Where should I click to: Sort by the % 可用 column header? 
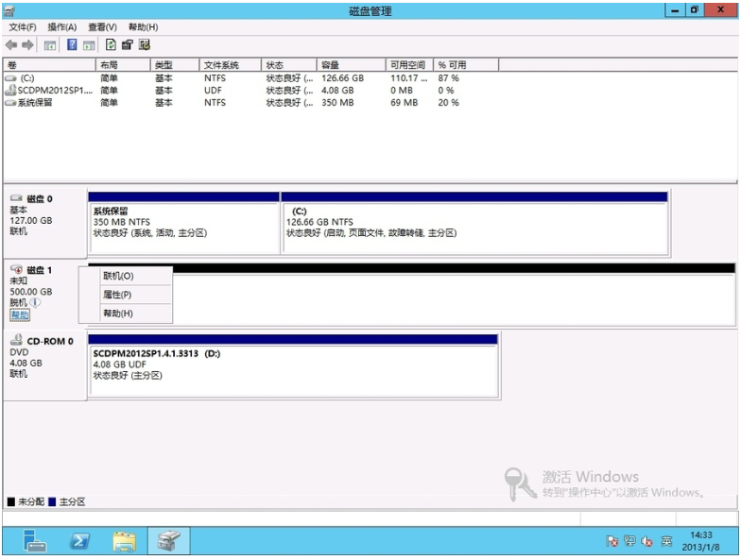(466, 64)
